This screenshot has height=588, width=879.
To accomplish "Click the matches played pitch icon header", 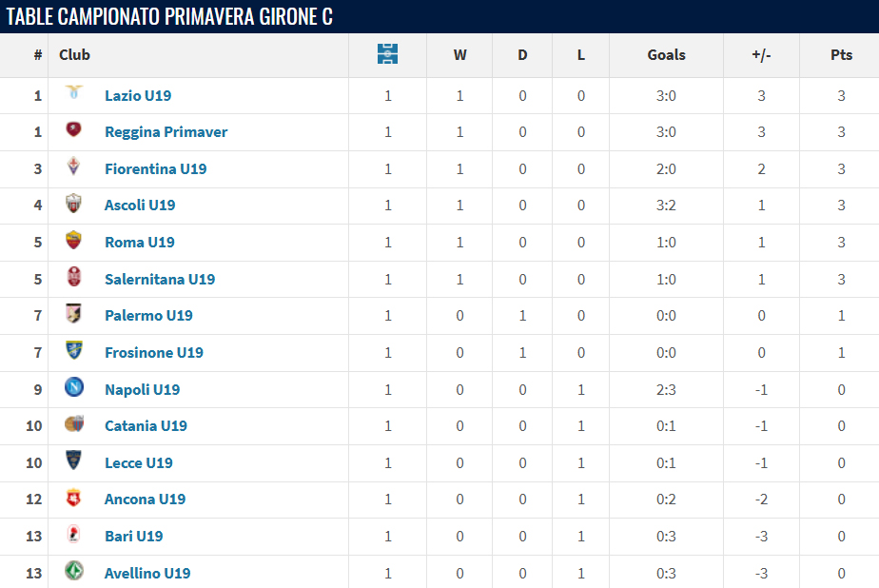I will 387,54.
